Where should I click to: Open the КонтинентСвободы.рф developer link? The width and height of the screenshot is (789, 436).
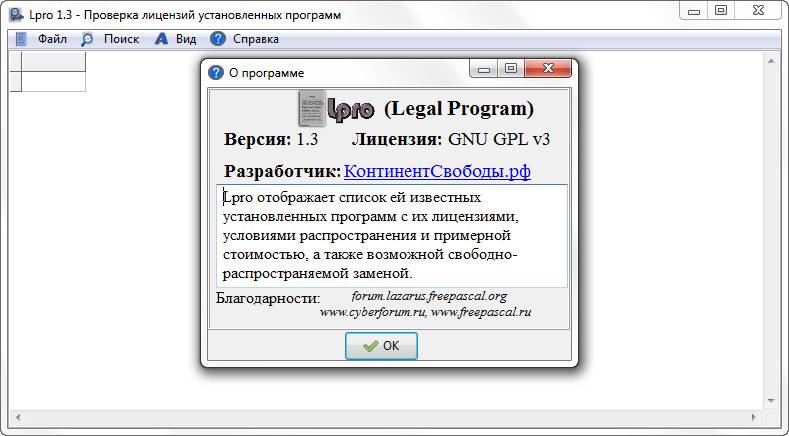pyautogui.click(x=437, y=171)
